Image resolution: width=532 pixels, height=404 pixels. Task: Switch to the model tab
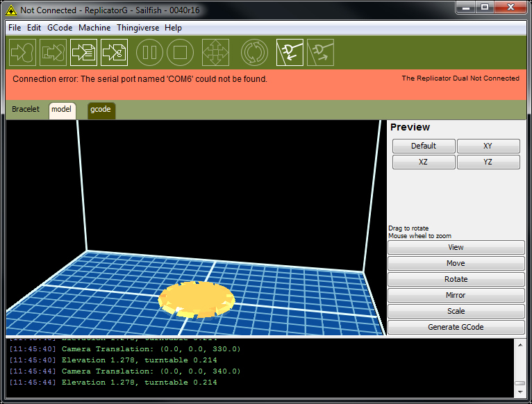[62, 110]
